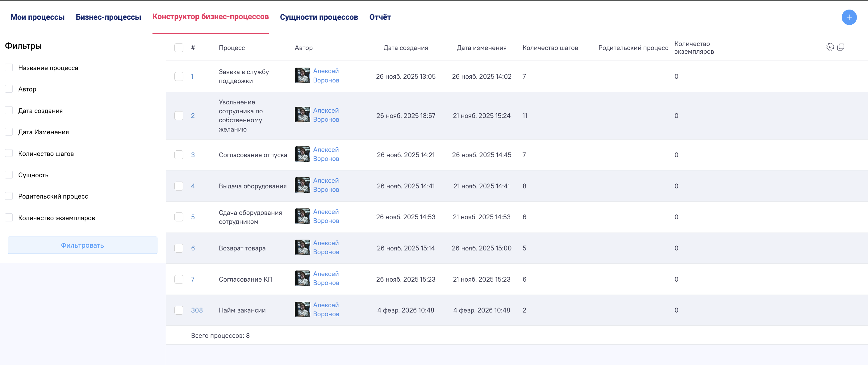Screen dimensions: 868x365
Task: Click the blue plus add process button
Action: tap(849, 17)
